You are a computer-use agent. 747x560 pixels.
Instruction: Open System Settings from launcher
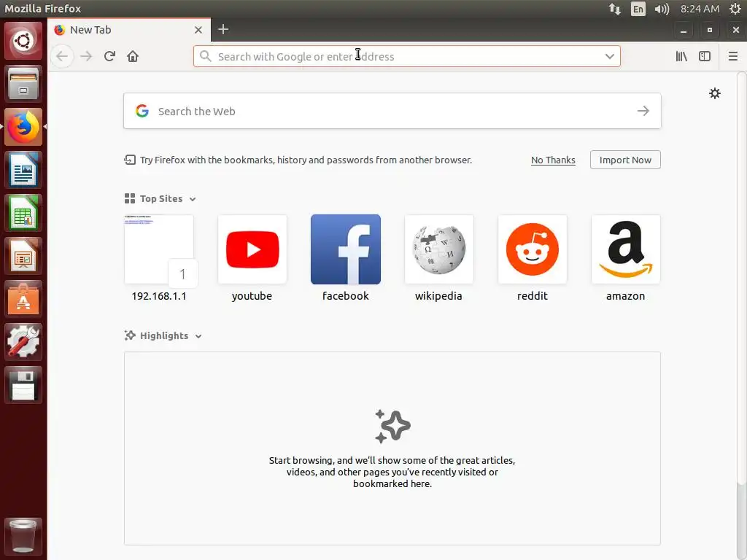pyautogui.click(x=23, y=341)
